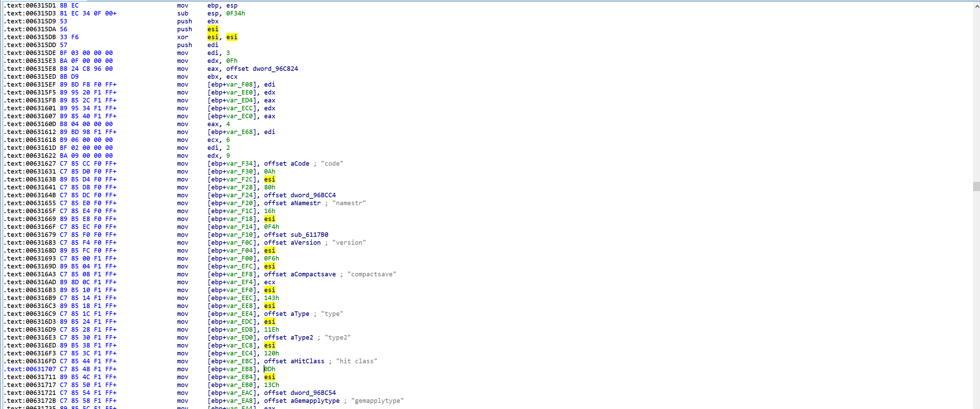Click esi in the push esi line

point(213,29)
